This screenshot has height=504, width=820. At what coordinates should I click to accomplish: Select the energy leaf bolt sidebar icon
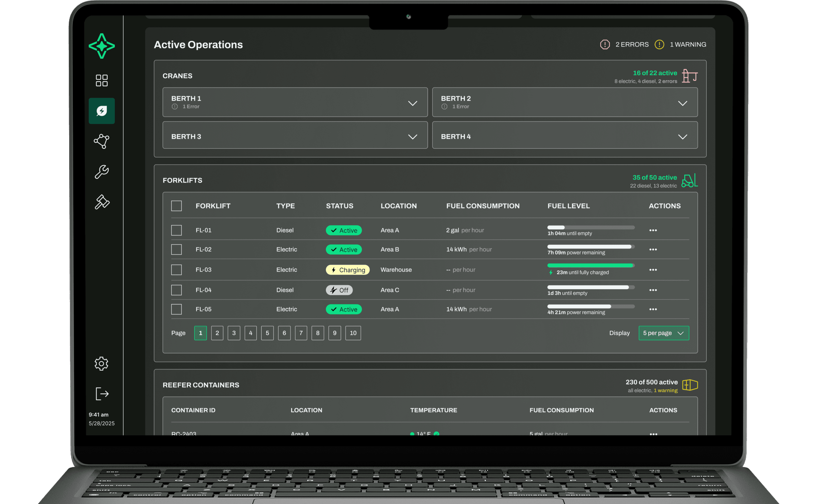click(x=102, y=111)
